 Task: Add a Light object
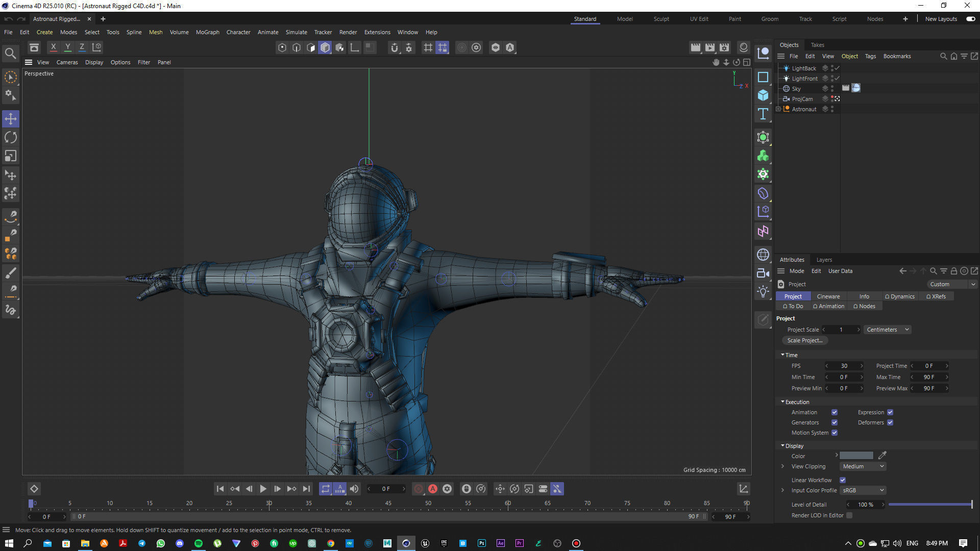tap(763, 291)
